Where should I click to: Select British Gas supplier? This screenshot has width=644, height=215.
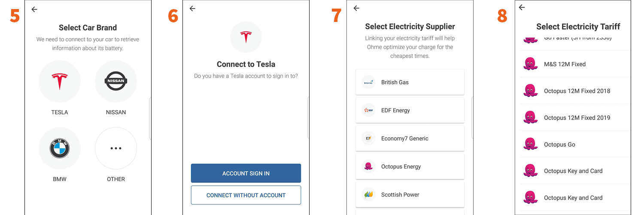pyautogui.click(x=410, y=82)
